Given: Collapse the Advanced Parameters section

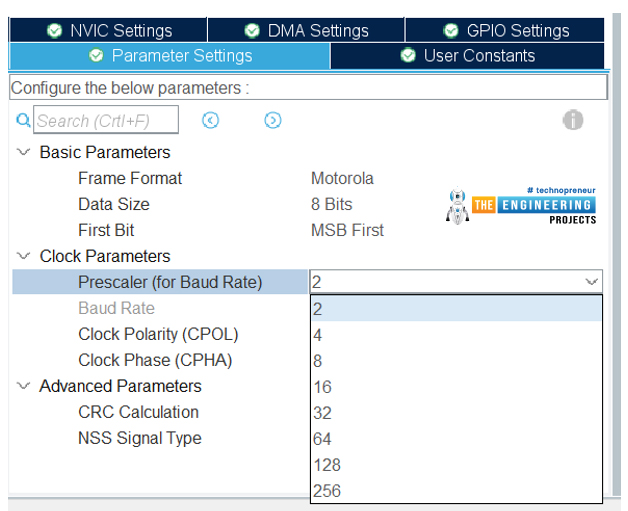Looking at the screenshot, I should (23, 386).
